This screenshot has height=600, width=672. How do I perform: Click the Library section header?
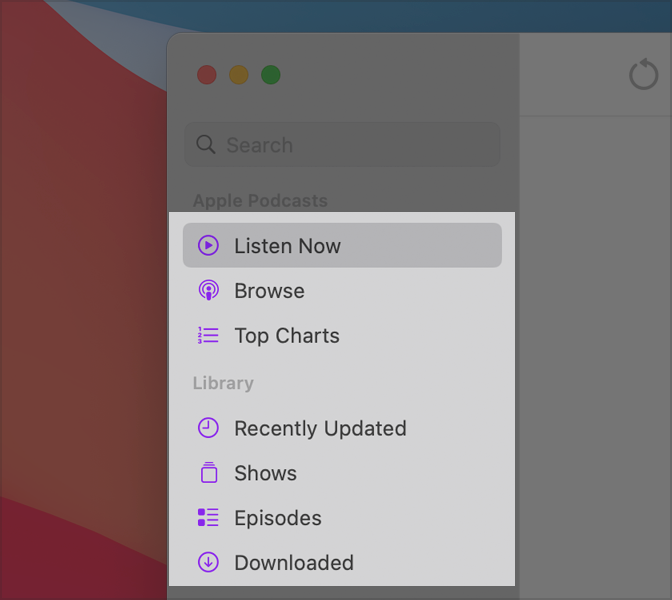click(x=223, y=383)
